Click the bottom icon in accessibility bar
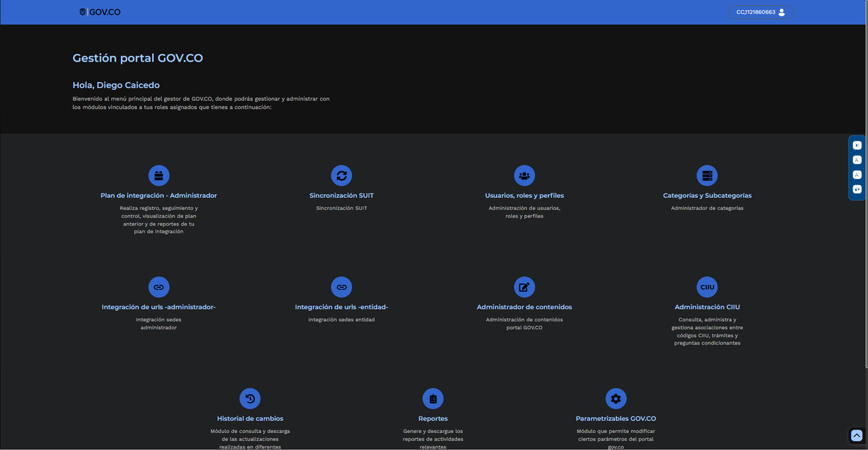The height and width of the screenshot is (450, 868). tap(857, 190)
